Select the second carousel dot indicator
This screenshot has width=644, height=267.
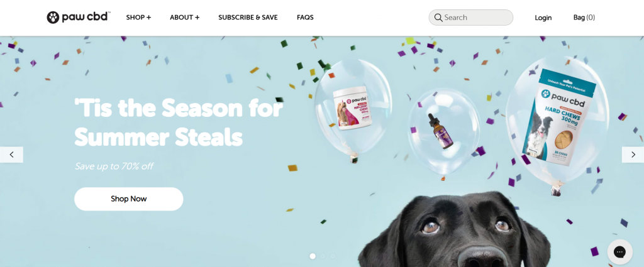323,256
